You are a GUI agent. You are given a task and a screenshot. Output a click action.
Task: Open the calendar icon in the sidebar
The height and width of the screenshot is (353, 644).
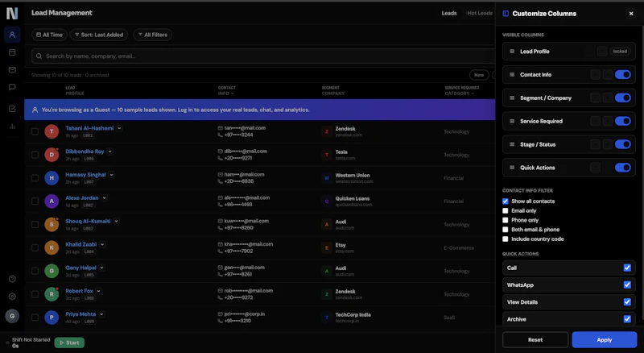(x=12, y=52)
